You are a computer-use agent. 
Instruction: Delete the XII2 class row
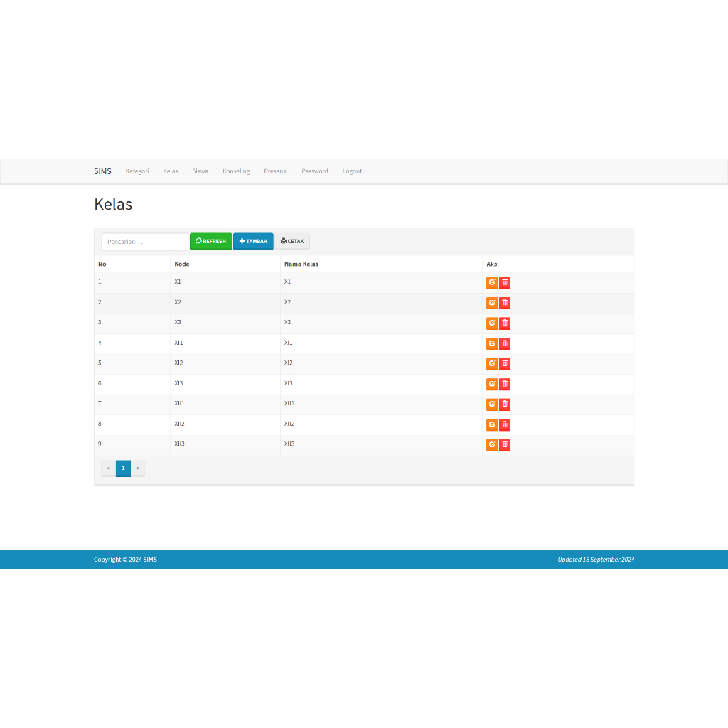pyautogui.click(x=505, y=424)
